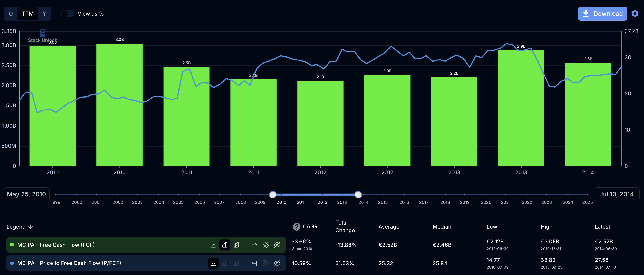Screen dimensions: 644x275
Task: Hide the Free Cash Flow series via eye icon
Action: [x=277, y=245]
